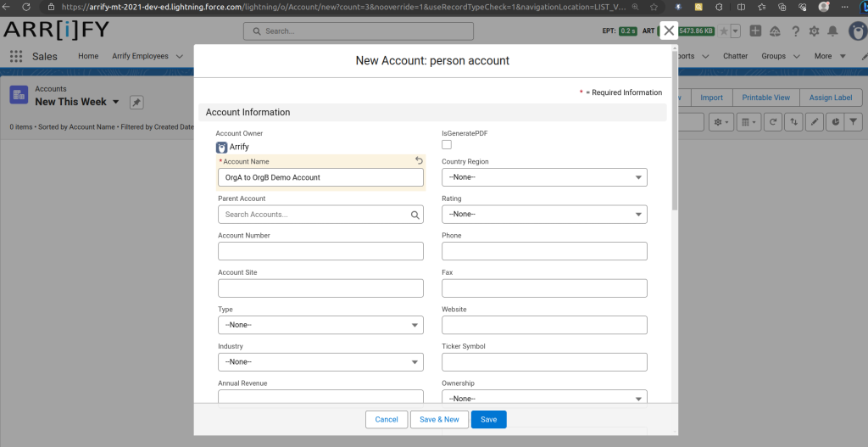Click the Save & New button

click(439, 420)
